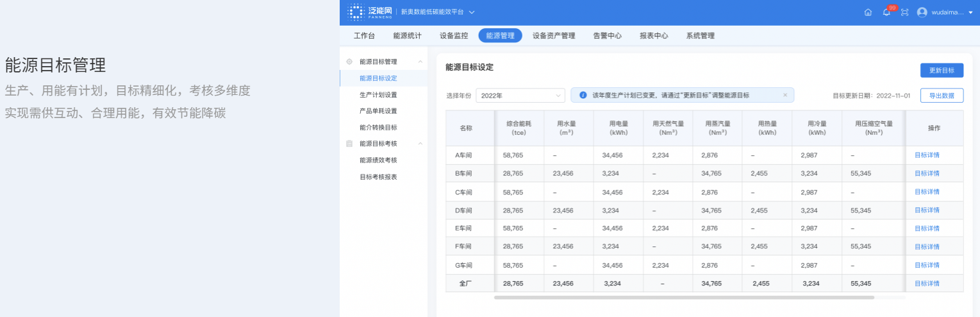Click the 更新目标 button
The image size is (980, 317).
(942, 71)
